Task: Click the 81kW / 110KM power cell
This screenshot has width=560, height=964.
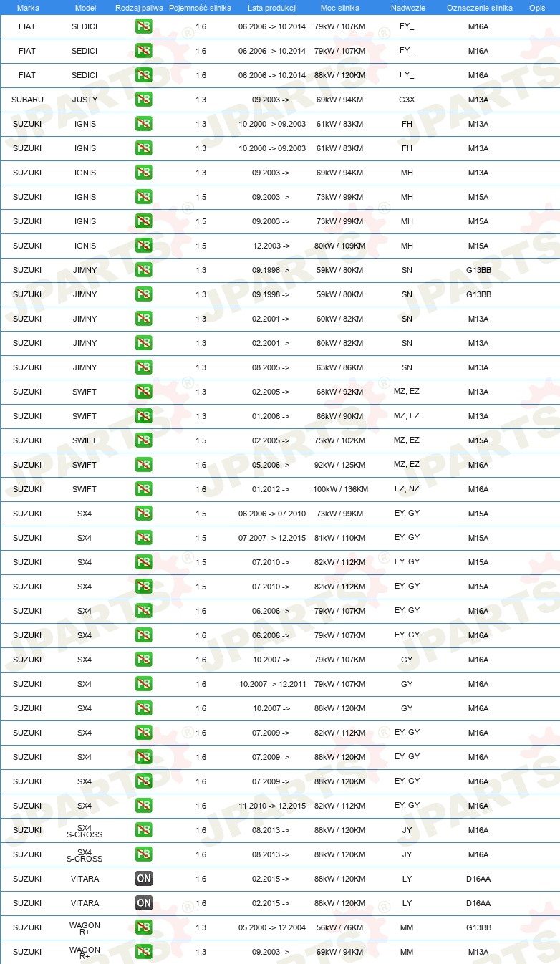Action: point(340,538)
